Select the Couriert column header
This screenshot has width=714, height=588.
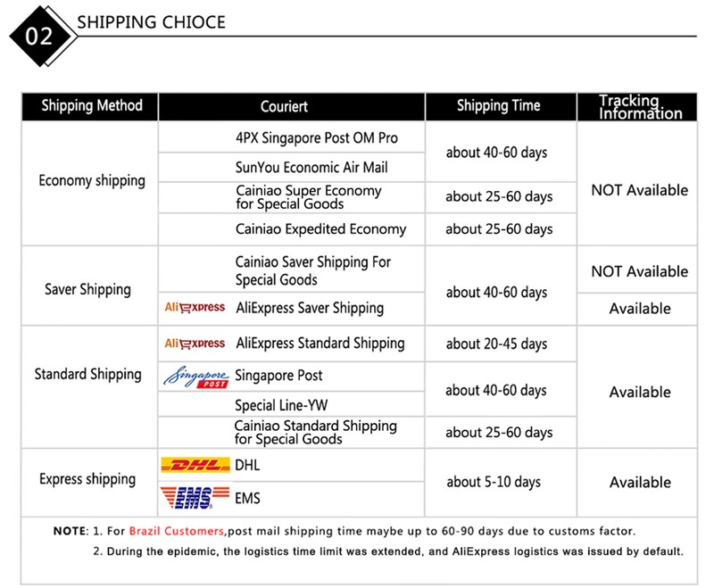(x=284, y=106)
